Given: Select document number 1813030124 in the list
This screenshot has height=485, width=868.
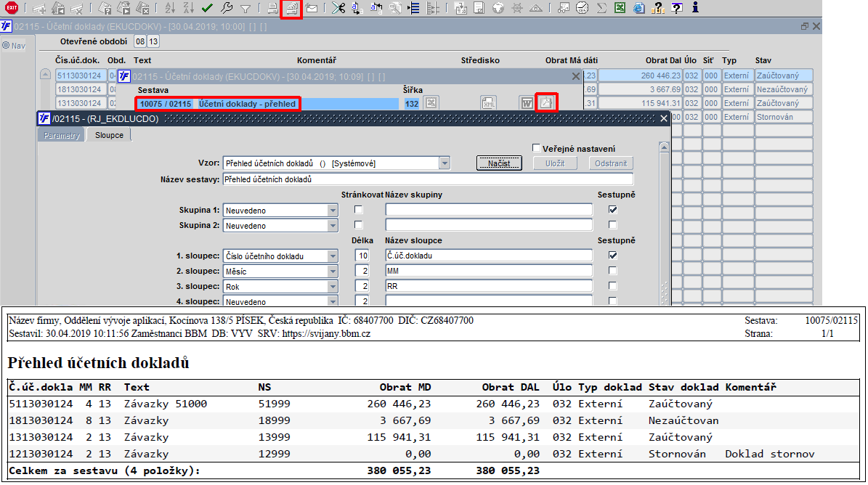Looking at the screenshot, I should coord(80,89).
